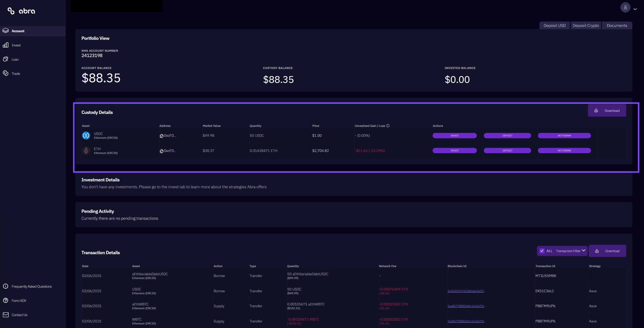This screenshot has width=644, height=328.
Task: Click the Custody Balance $88.35 value
Action: [278, 79]
